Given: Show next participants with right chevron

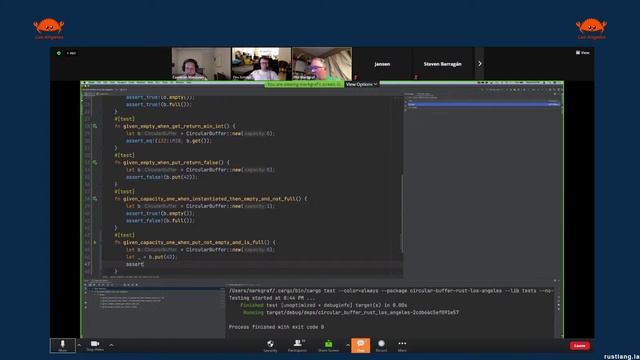Looking at the screenshot, I should point(480,64).
